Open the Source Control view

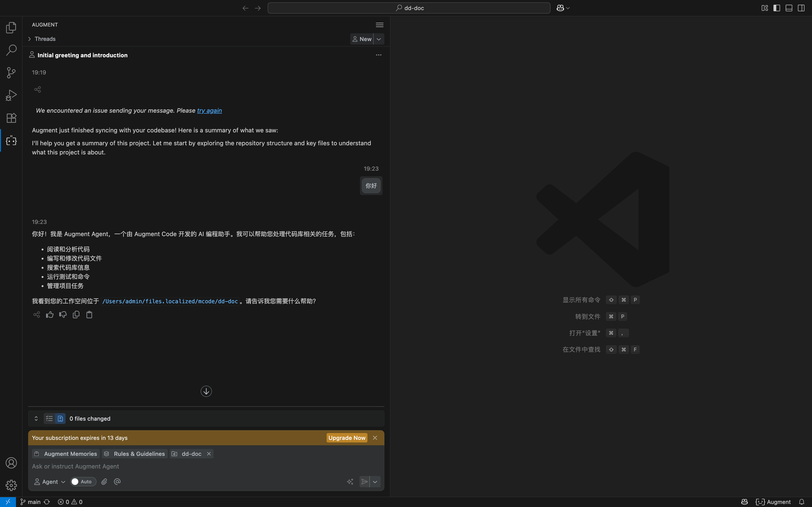coord(11,73)
